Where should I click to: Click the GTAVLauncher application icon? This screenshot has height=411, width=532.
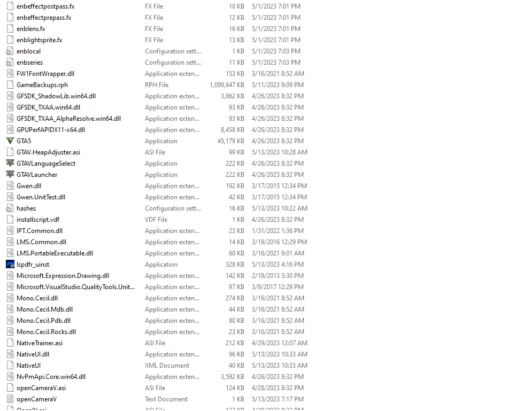[x=10, y=174]
